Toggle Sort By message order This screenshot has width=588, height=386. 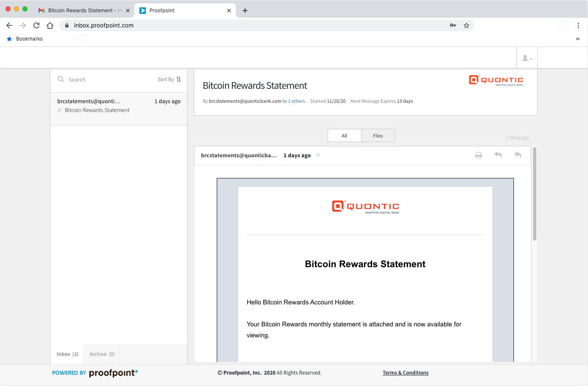(169, 79)
